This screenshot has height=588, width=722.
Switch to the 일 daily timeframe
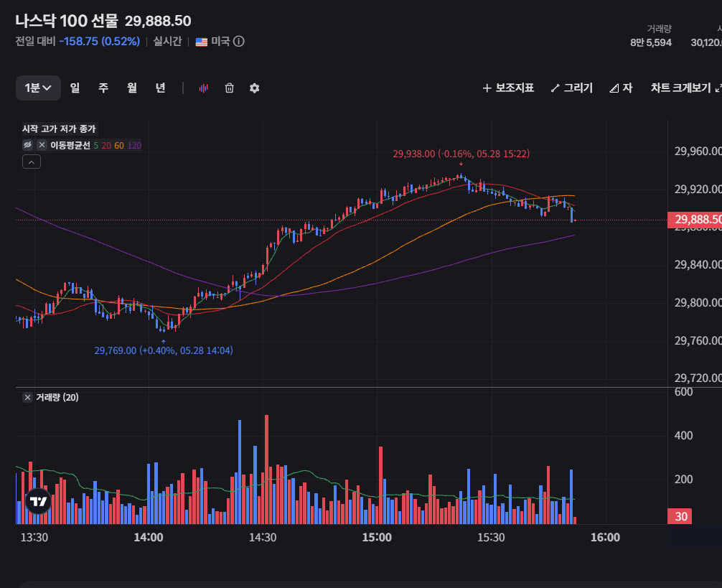(75, 88)
